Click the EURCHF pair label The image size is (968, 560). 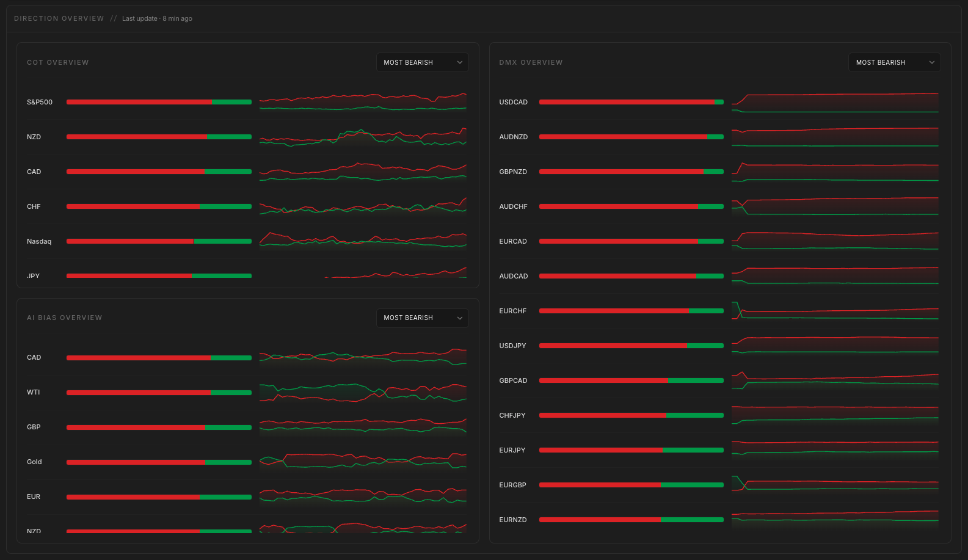tap(513, 311)
